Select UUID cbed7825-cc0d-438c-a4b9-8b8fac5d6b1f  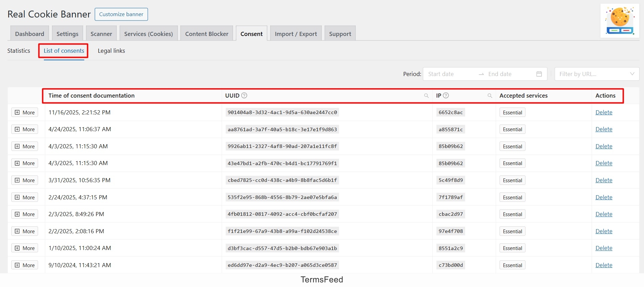coord(282,180)
